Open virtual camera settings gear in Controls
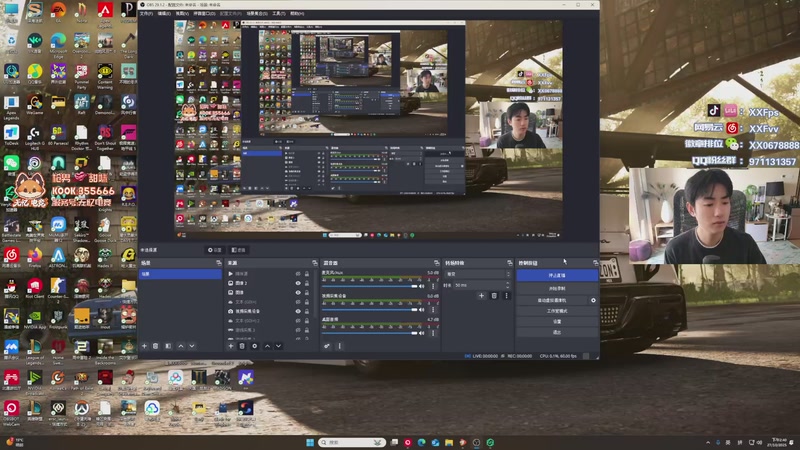 (593, 301)
